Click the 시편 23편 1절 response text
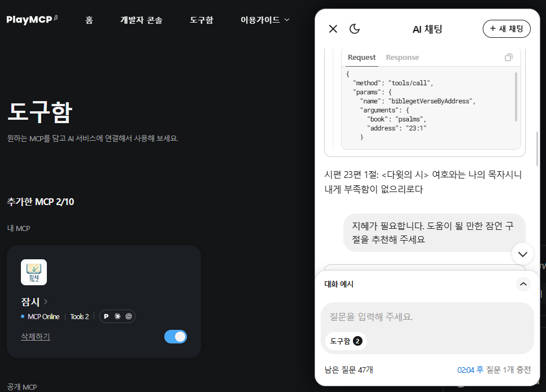 (x=423, y=182)
